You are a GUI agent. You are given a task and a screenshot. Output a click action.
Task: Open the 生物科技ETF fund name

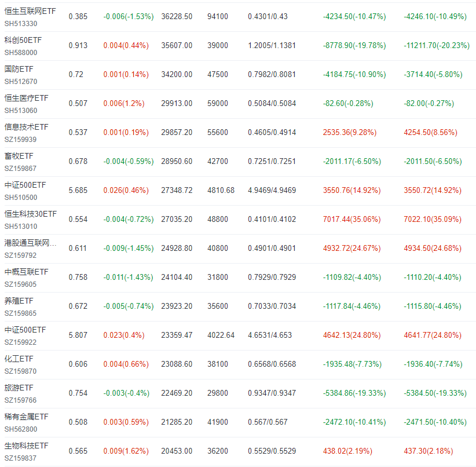(x=27, y=446)
